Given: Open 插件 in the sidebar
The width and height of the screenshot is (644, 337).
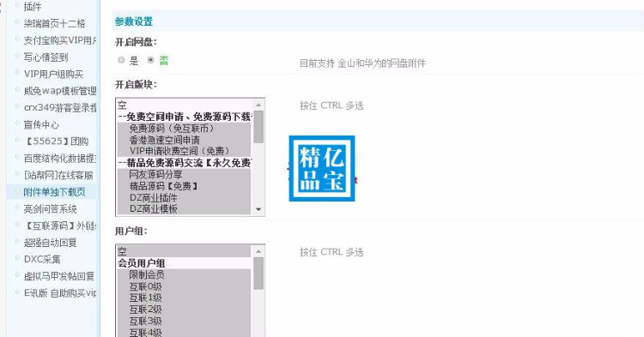Looking at the screenshot, I should coord(32,7).
